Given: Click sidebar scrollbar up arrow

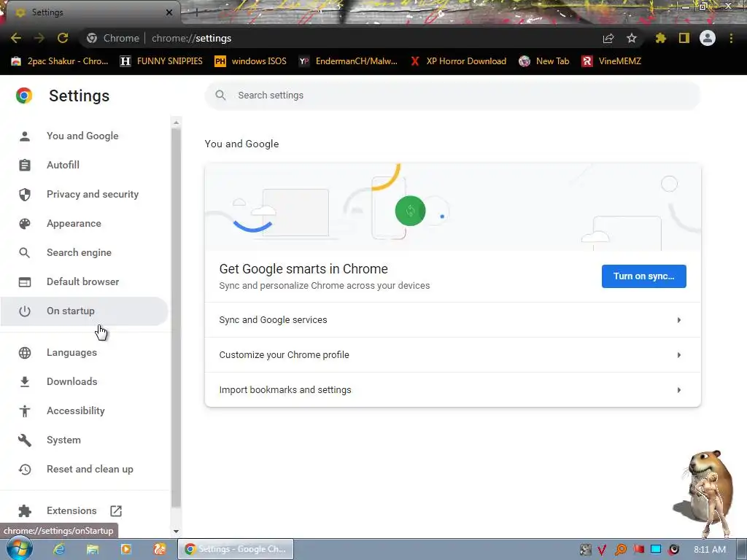Looking at the screenshot, I should point(177,122).
